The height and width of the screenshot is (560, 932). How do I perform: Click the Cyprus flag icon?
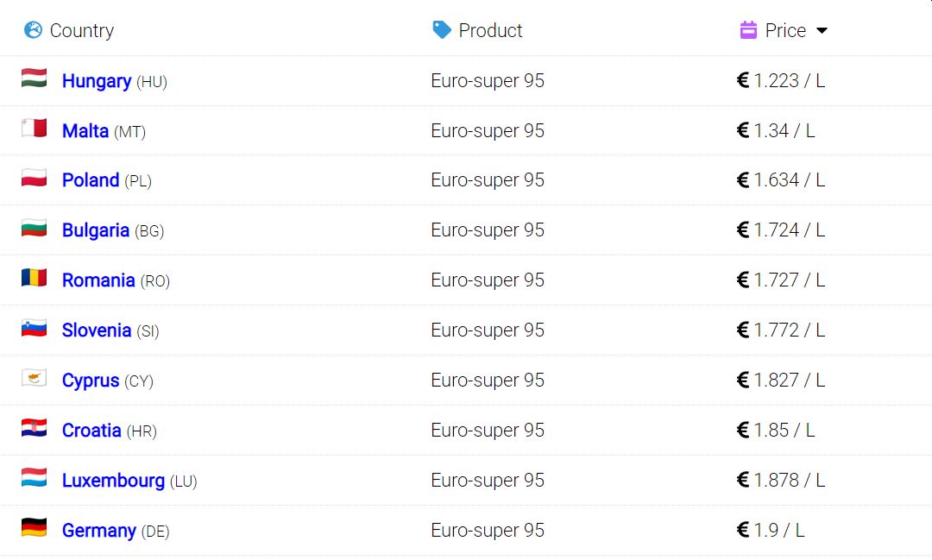[x=34, y=377]
